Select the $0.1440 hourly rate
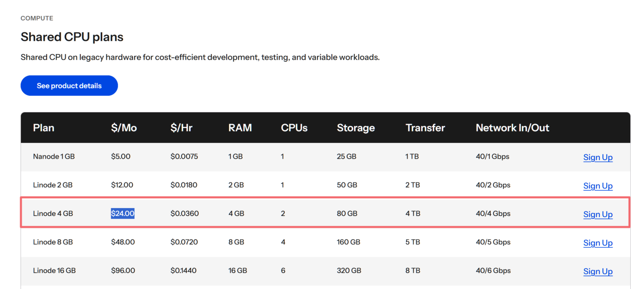The width and height of the screenshot is (644, 289). [x=183, y=271]
